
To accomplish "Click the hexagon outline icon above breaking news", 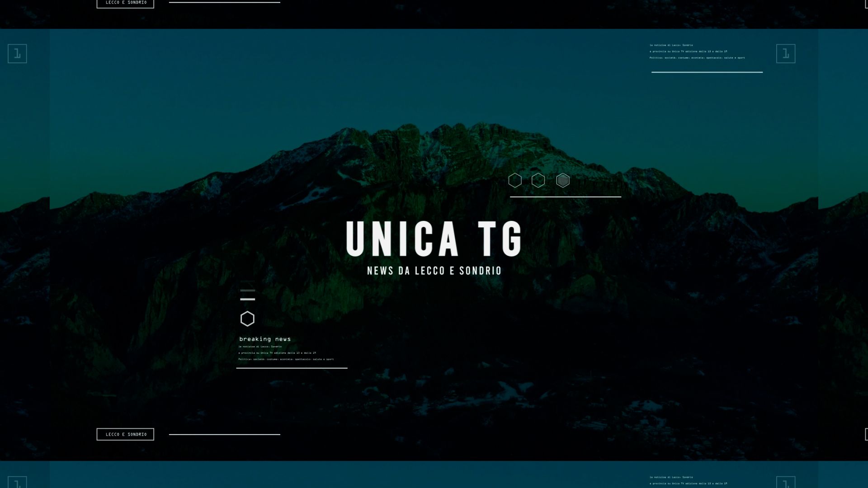I will click(x=247, y=319).
